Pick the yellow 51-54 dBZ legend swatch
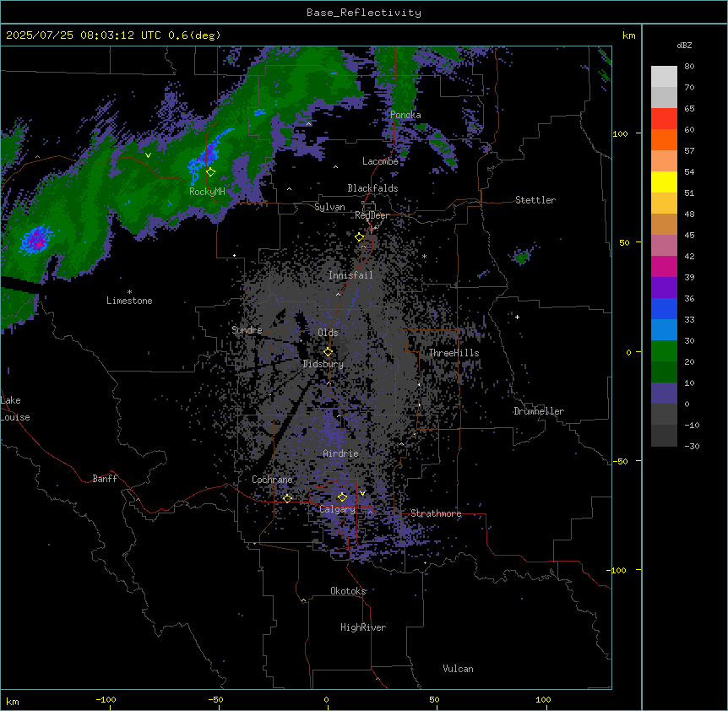 coord(664,182)
